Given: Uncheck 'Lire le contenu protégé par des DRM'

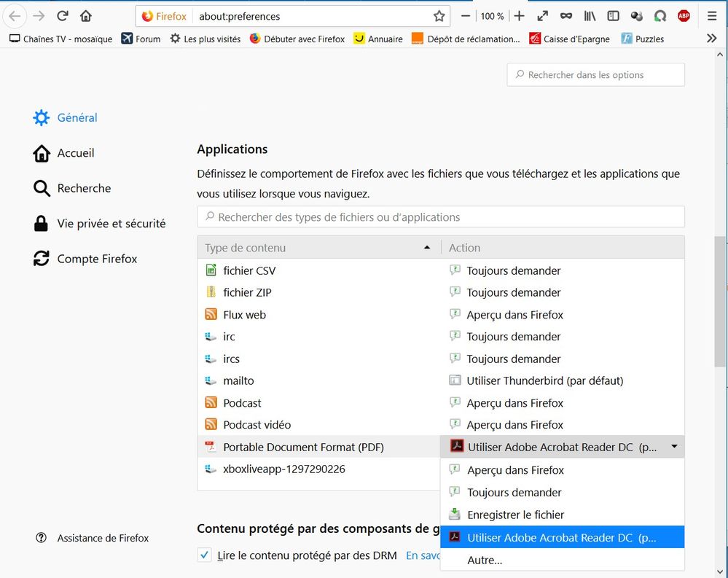Looking at the screenshot, I should pyautogui.click(x=205, y=555).
